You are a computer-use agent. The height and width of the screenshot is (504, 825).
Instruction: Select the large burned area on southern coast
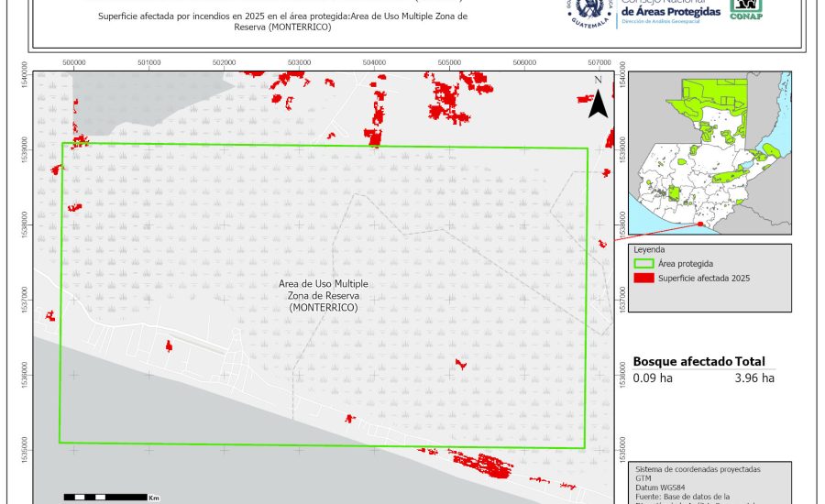[x=478, y=463]
